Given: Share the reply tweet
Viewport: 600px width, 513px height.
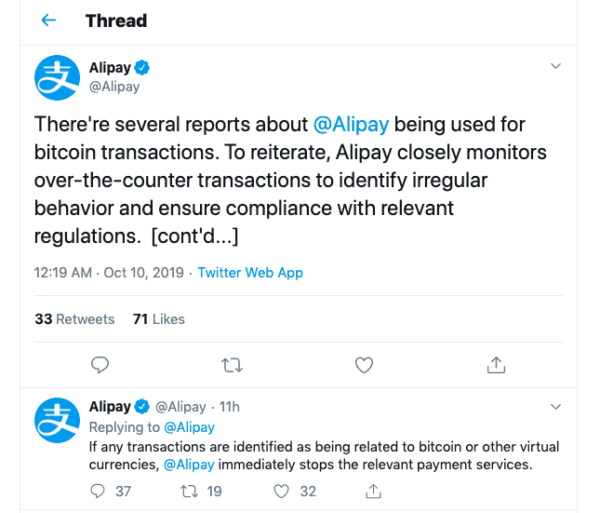Looking at the screenshot, I should (x=373, y=491).
